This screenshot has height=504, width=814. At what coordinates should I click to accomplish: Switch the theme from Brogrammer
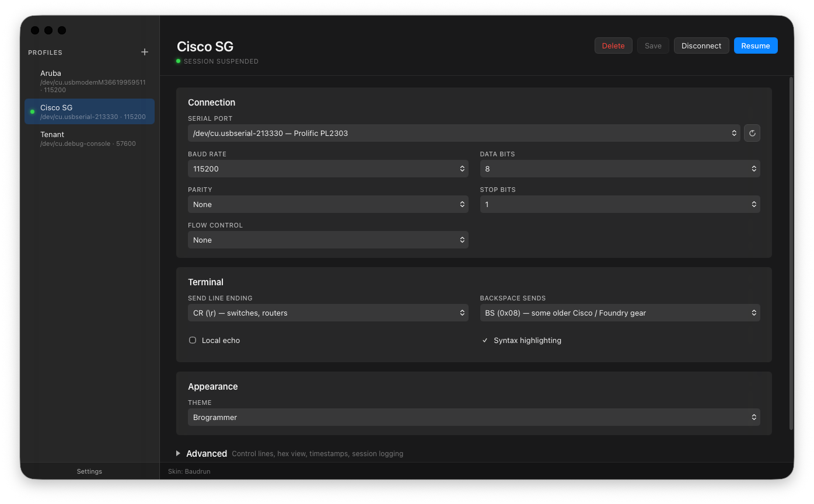474,417
